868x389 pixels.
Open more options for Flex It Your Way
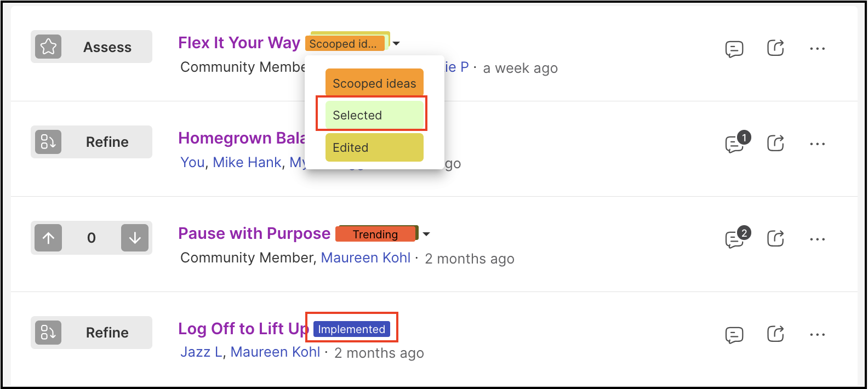coord(817,49)
